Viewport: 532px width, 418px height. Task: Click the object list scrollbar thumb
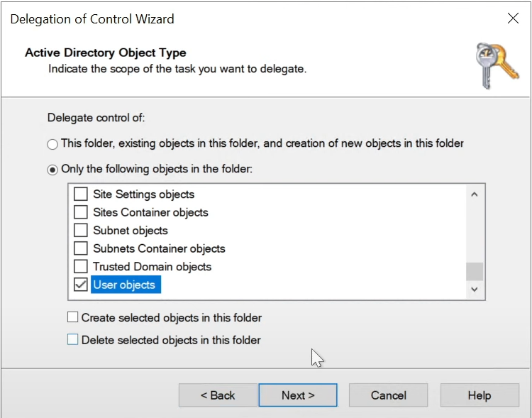[475, 271]
